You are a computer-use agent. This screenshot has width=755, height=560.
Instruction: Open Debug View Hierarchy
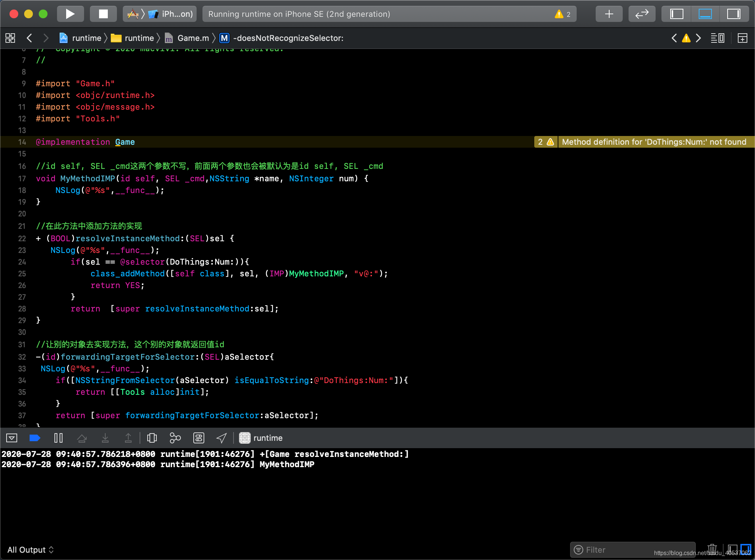[152, 438]
